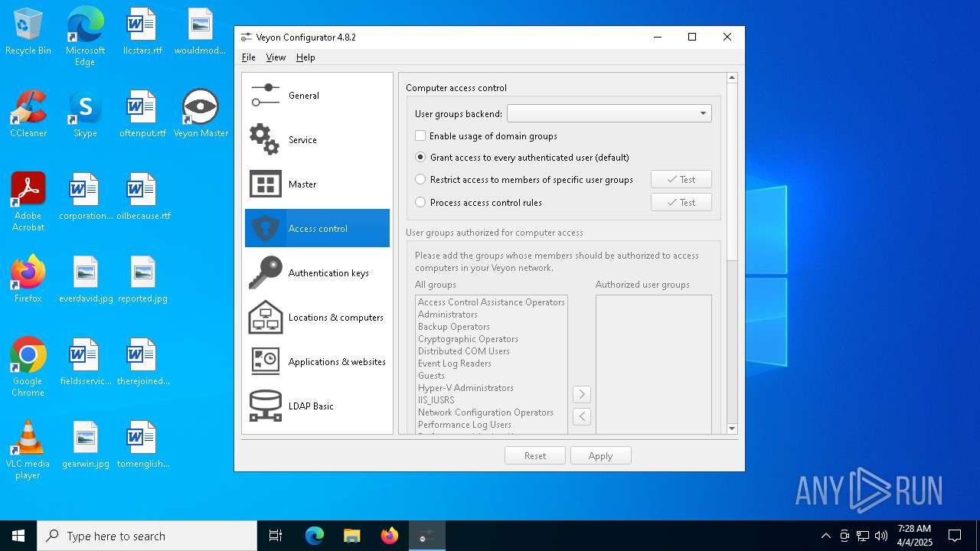This screenshot has height=551, width=980.
Task: Click Test button beside Restrict access
Action: click(x=681, y=180)
